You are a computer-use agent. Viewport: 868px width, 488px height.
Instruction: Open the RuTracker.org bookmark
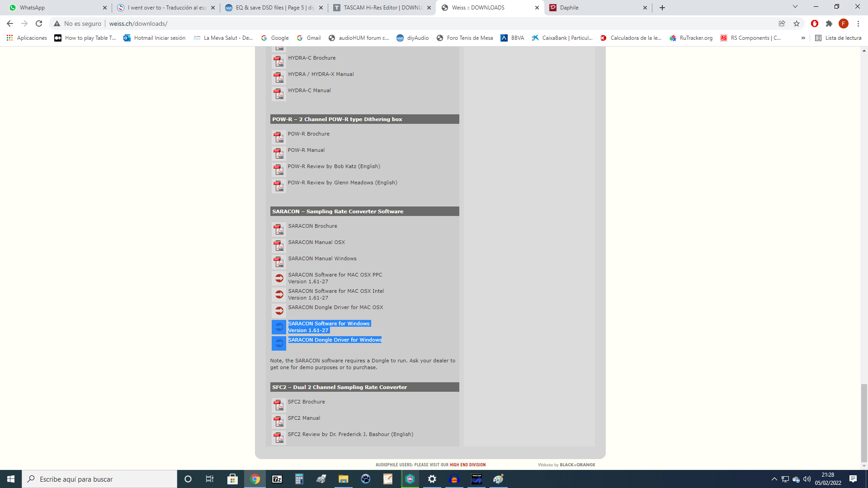(x=691, y=38)
